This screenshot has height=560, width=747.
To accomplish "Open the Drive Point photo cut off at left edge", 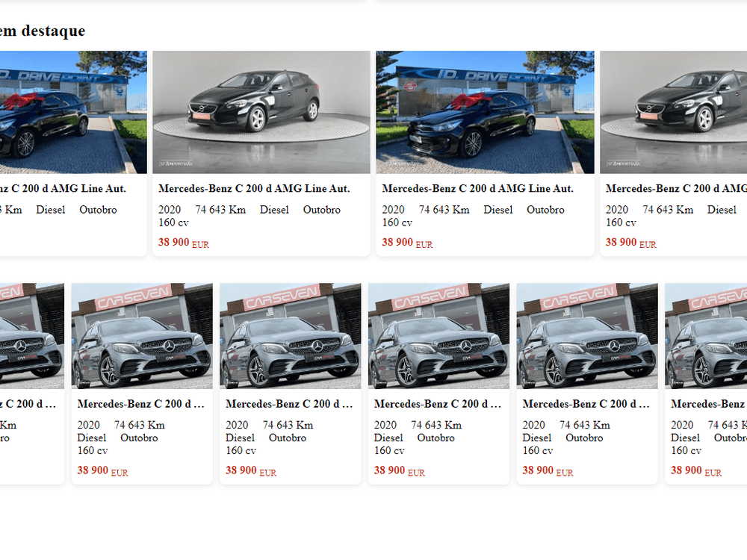I will 73,112.
